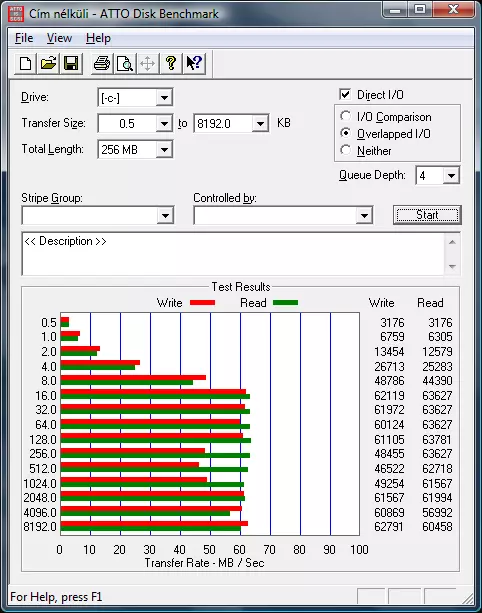Save results with the floppy disk icon
The image size is (482, 613).
[71, 63]
